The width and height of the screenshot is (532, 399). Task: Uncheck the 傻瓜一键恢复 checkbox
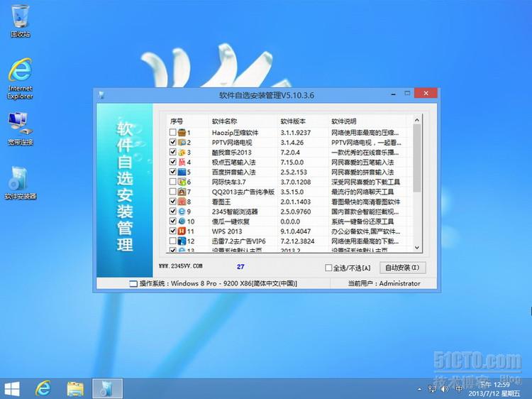click(x=172, y=221)
